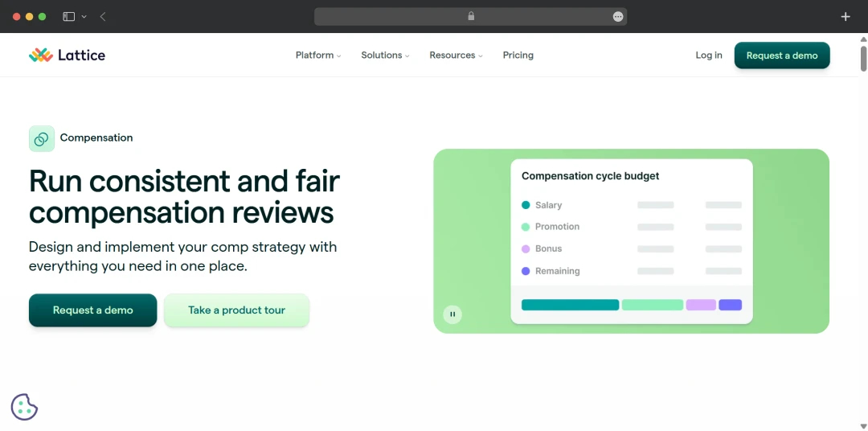
Task: Select the teal Salary budget bar
Action: [x=570, y=305]
